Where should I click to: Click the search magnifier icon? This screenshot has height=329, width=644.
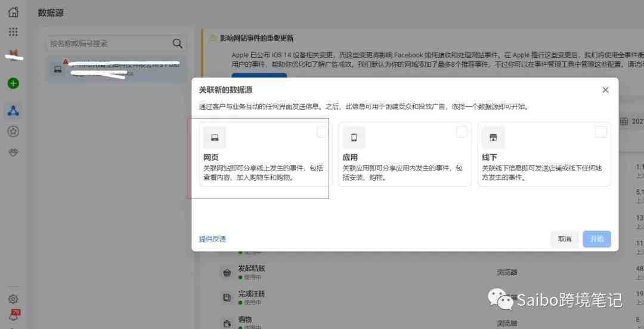(177, 43)
